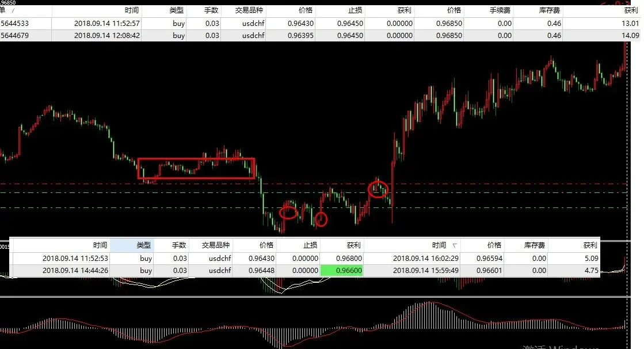The height and width of the screenshot is (349, 644).
Task: Select order 5644679 in the top table
Action: point(321,35)
